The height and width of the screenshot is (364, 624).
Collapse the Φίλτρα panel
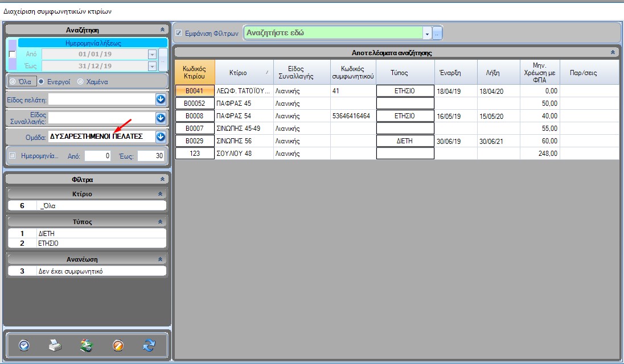(162, 179)
